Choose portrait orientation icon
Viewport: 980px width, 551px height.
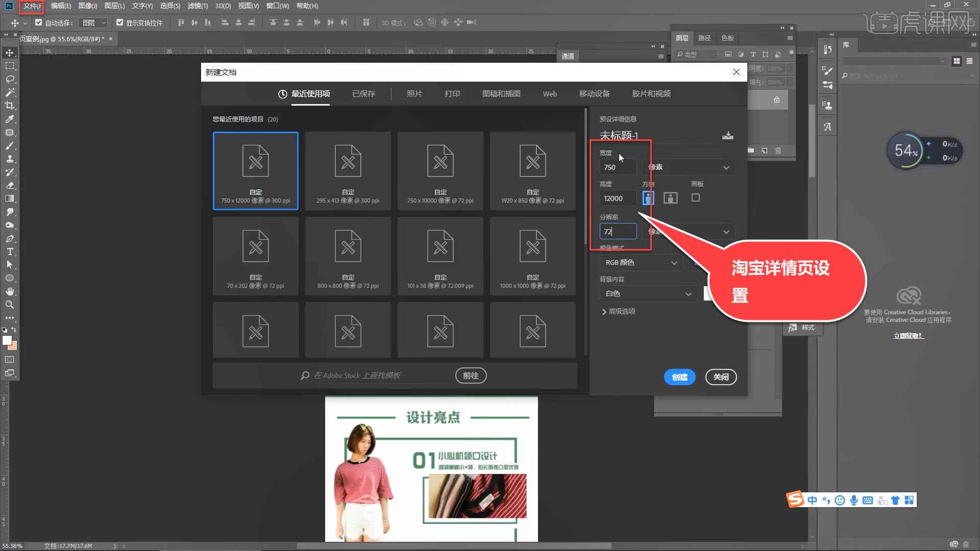648,198
